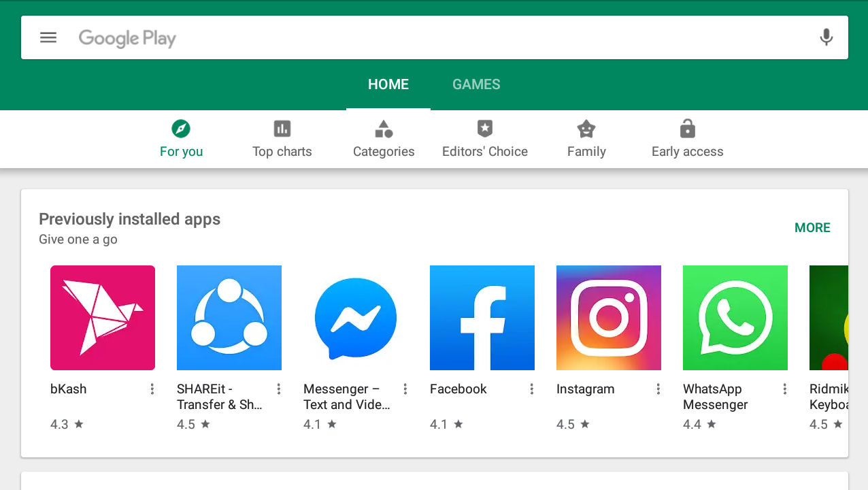Screen dimensions: 868x490
Task: Click the WhatsApp Messenger title text
Action: point(716,397)
